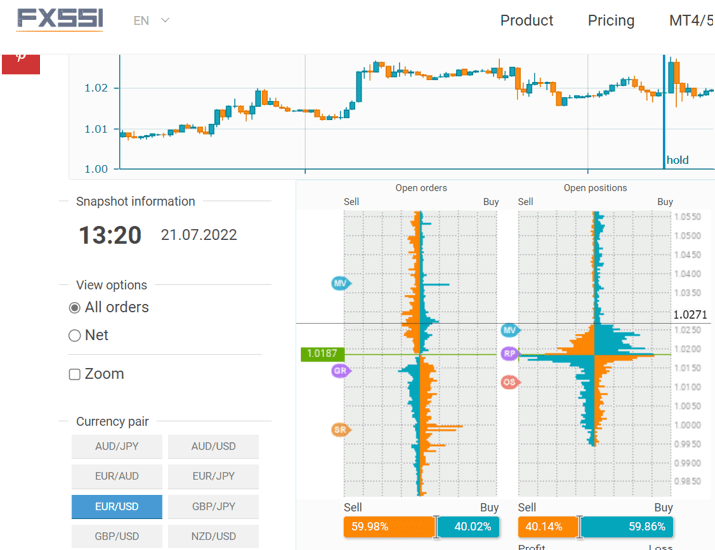The width and height of the screenshot is (715, 550).
Task: Open the Product menu
Action: click(x=526, y=20)
